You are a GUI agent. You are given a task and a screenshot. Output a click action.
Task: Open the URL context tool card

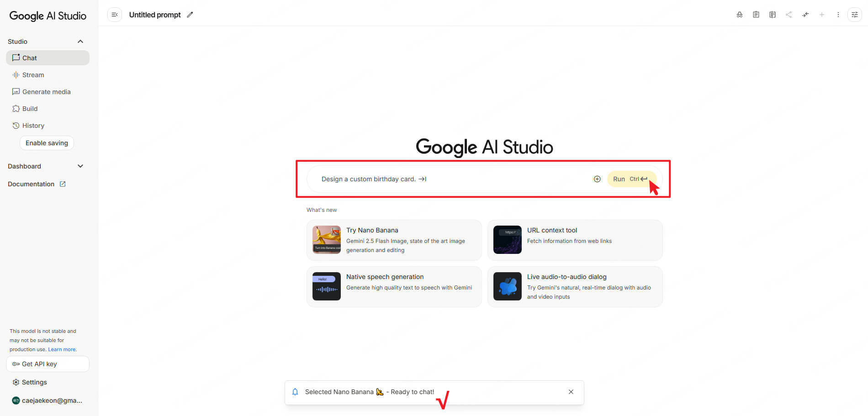click(x=575, y=240)
